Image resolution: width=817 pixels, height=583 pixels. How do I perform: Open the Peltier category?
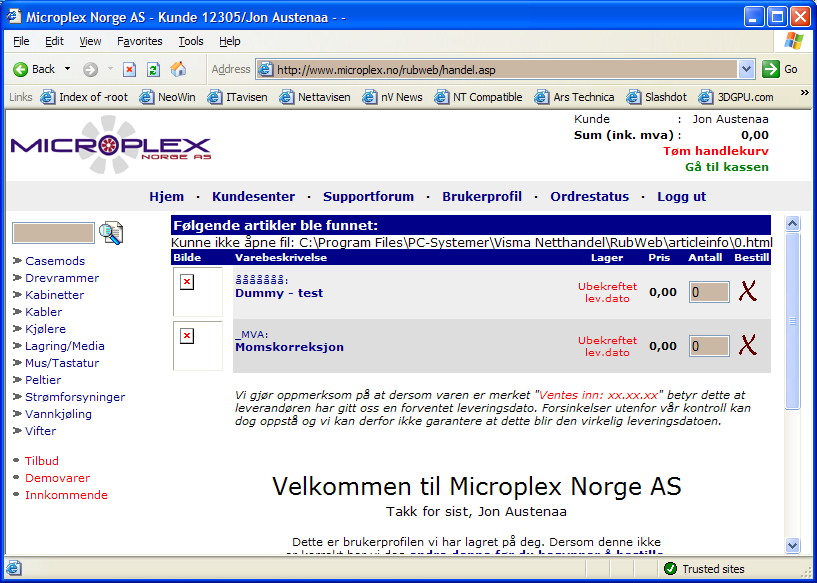(x=43, y=380)
